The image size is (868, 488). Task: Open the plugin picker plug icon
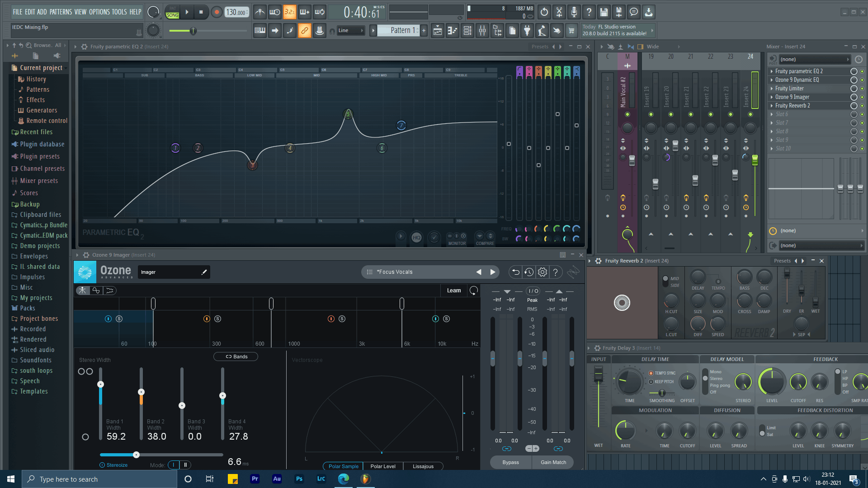(x=527, y=31)
